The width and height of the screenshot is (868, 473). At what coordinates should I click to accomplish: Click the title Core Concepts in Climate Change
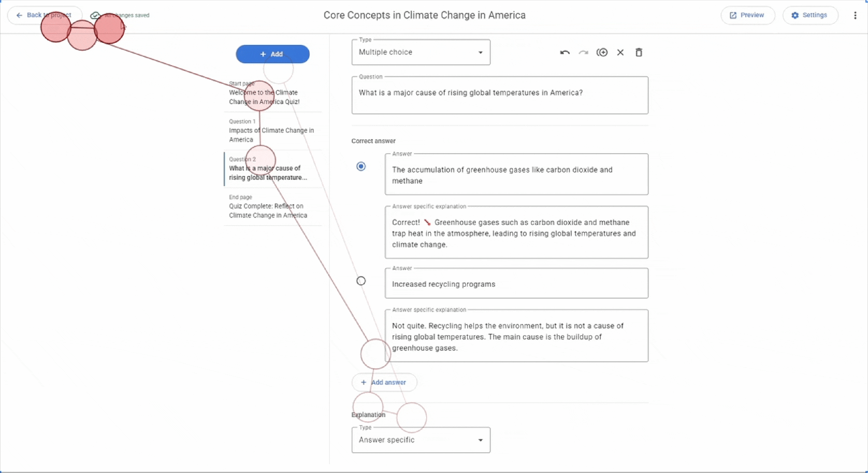424,16
